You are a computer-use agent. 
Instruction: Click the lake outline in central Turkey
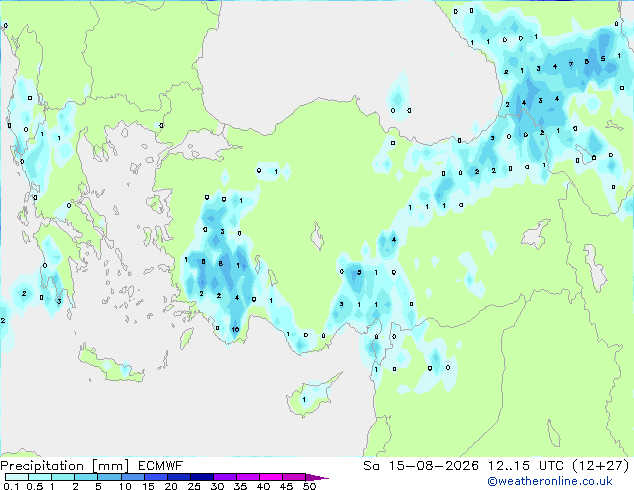317,237
